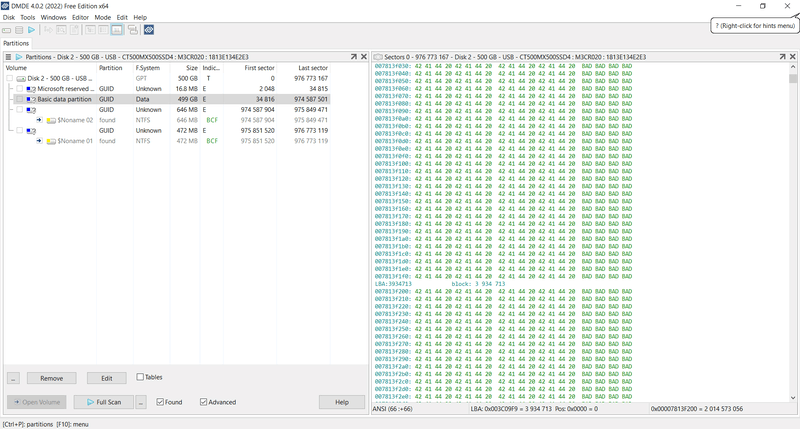Image resolution: width=800 pixels, height=429 pixels.
Task: Click Basic data partition blue icon
Action: (31, 99)
